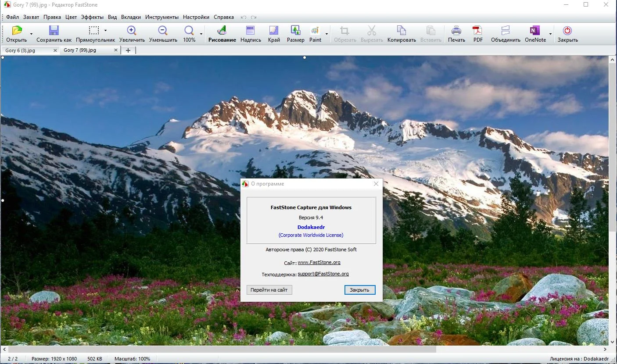
Task: Expand the Открыть dropdown arrow
Action: (x=31, y=34)
